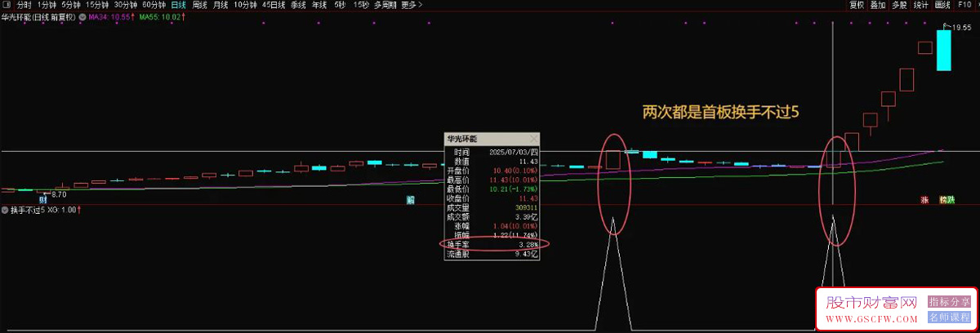Open the 统计 statistics tool
Screen dimensions: 980x333
click(x=921, y=5)
